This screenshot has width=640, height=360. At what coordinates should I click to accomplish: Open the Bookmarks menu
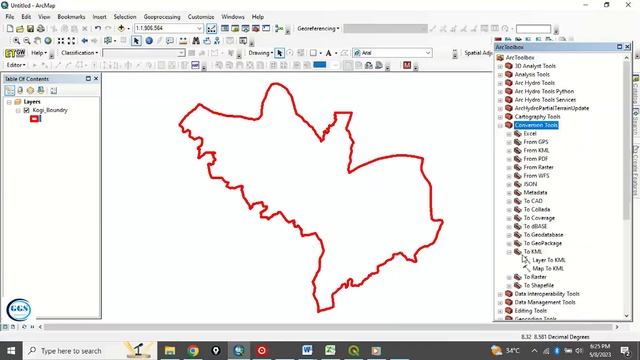71,17
